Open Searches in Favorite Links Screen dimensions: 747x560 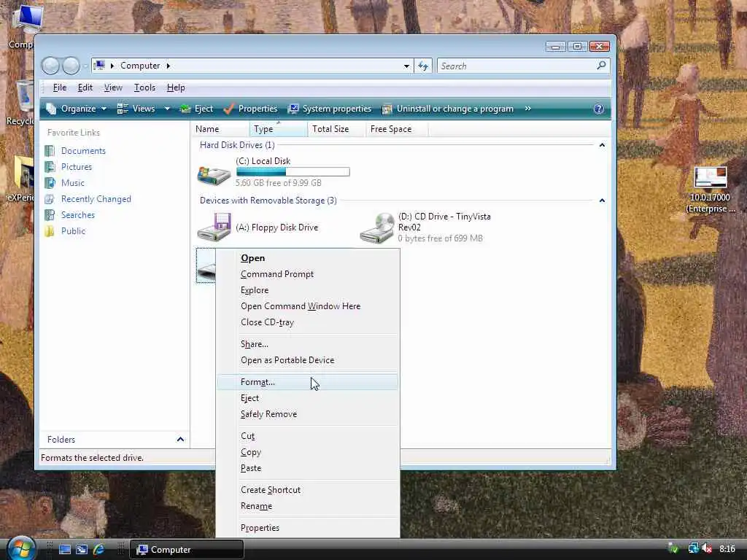pyautogui.click(x=77, y=215)
